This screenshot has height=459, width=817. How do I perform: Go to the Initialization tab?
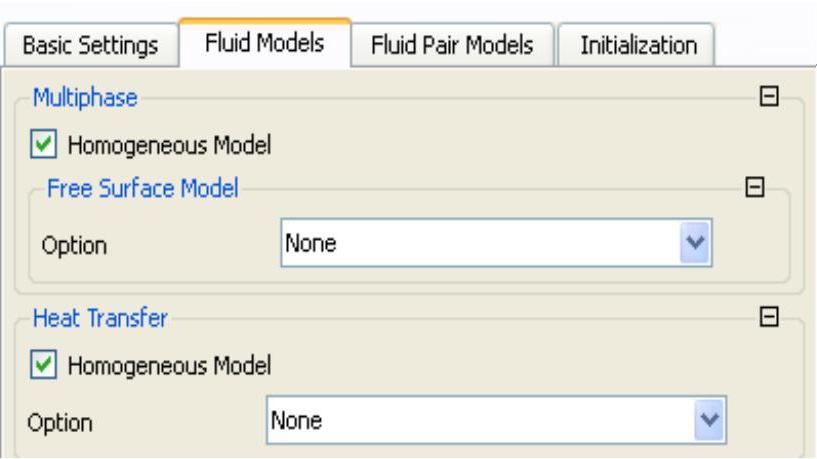tap(639, 45)
